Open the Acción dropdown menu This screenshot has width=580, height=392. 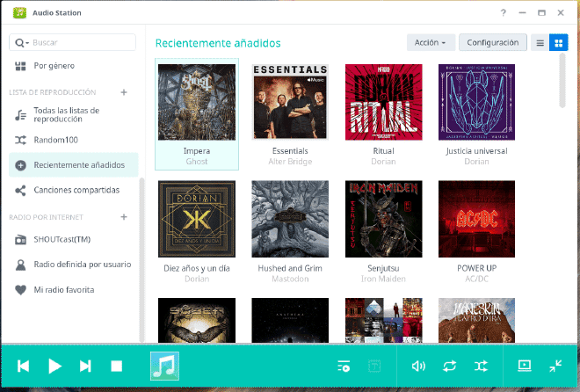coord(431,42)
